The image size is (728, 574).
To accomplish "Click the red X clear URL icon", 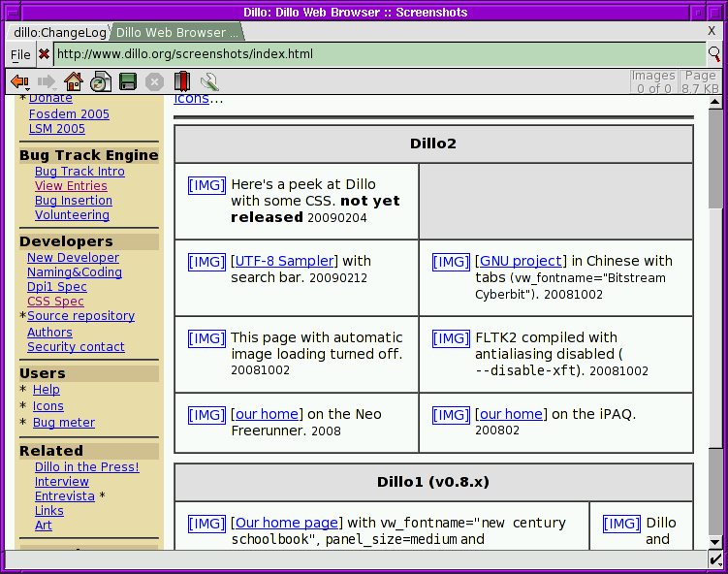I will click(x=45, y=54).
